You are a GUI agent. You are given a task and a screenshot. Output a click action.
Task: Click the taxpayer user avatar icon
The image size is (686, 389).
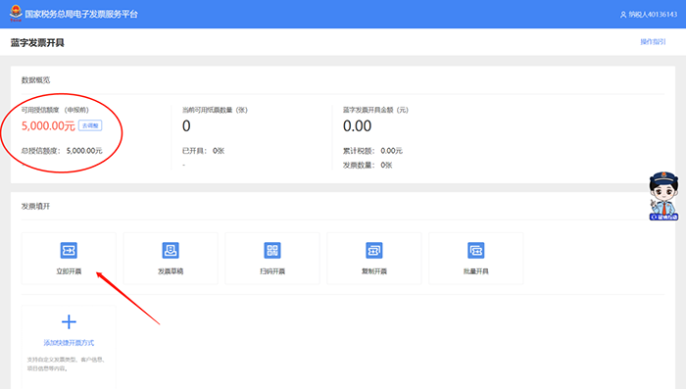[x=623, y=14]
